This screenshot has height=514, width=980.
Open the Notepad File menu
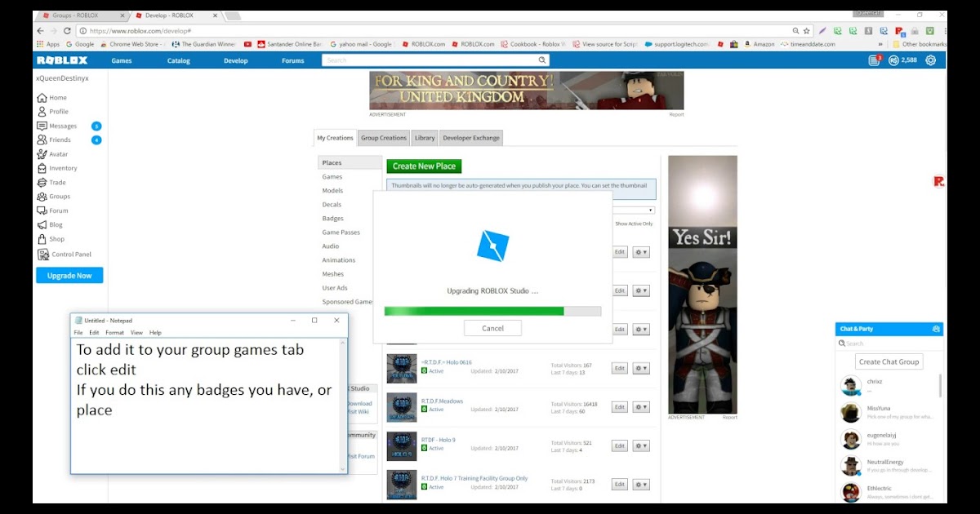[78, 333]
